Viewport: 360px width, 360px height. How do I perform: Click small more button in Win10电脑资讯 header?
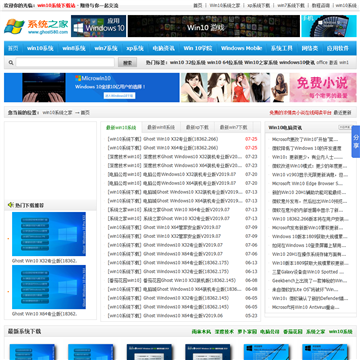pyautogui.click(x=344, y=127)
